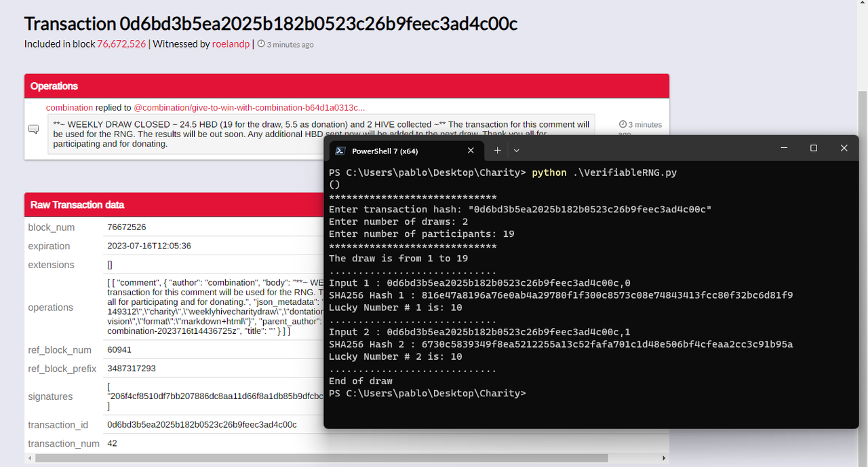This screenshot has width=868, height=467.
Task: Click the horizontal scrollbar under the raw data table
Action: pyautogui.click(x=320, y=458)
